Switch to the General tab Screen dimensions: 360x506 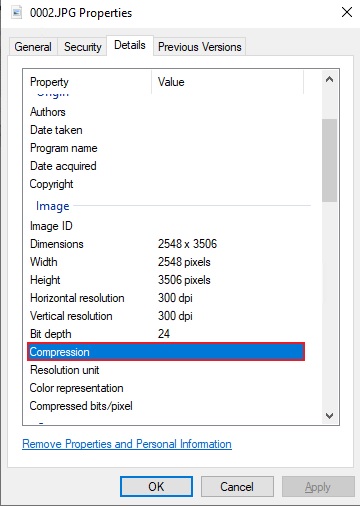33,47
